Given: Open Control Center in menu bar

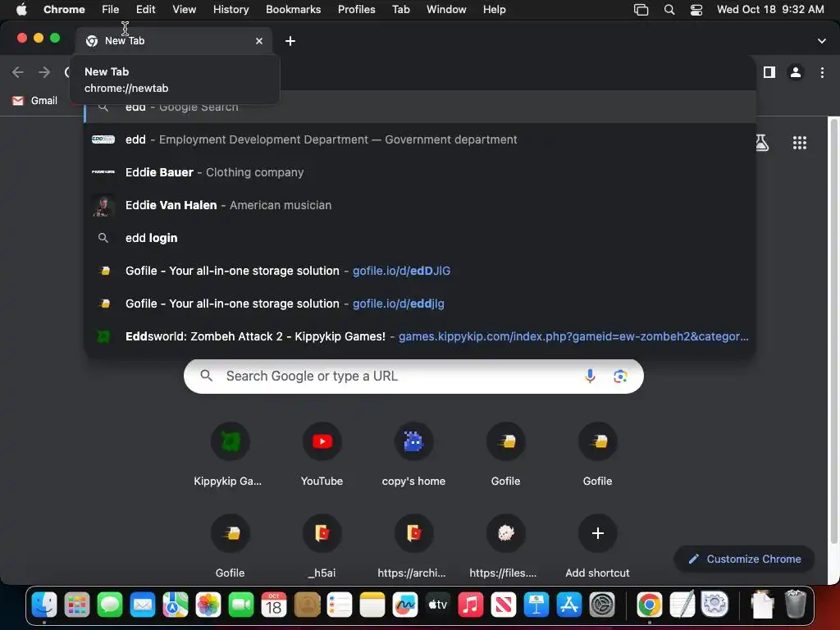Looking at the screenshot, I should point(696,10).
